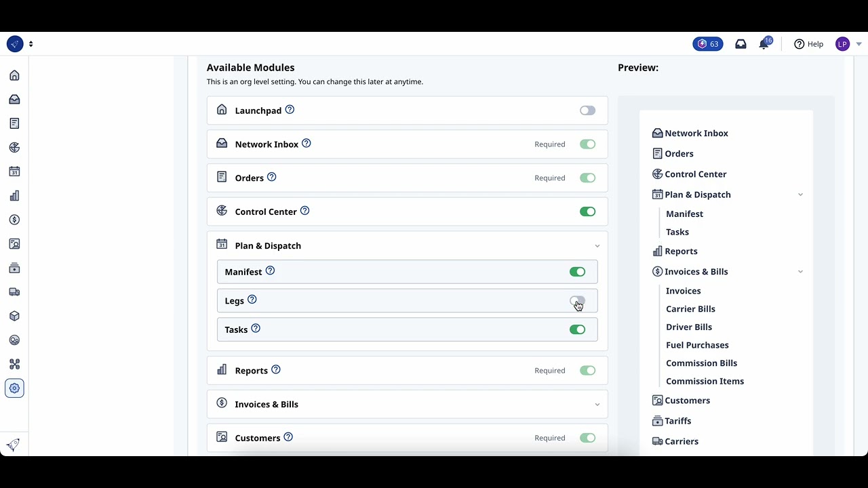Image resolution: width=868 pixels, height=488 pixels.
Task: Select Carrier Bills in preview menu
Action: pyautogui.click(x=690, y=309)
